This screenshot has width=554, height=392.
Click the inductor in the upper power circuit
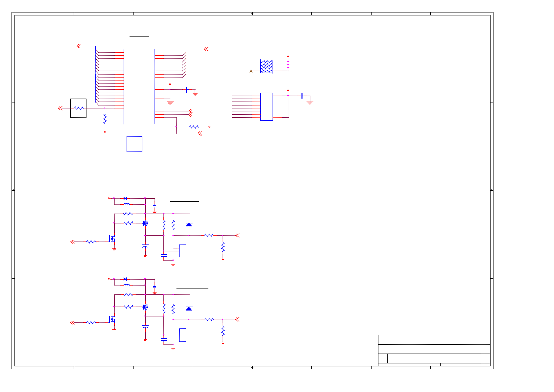127,204
